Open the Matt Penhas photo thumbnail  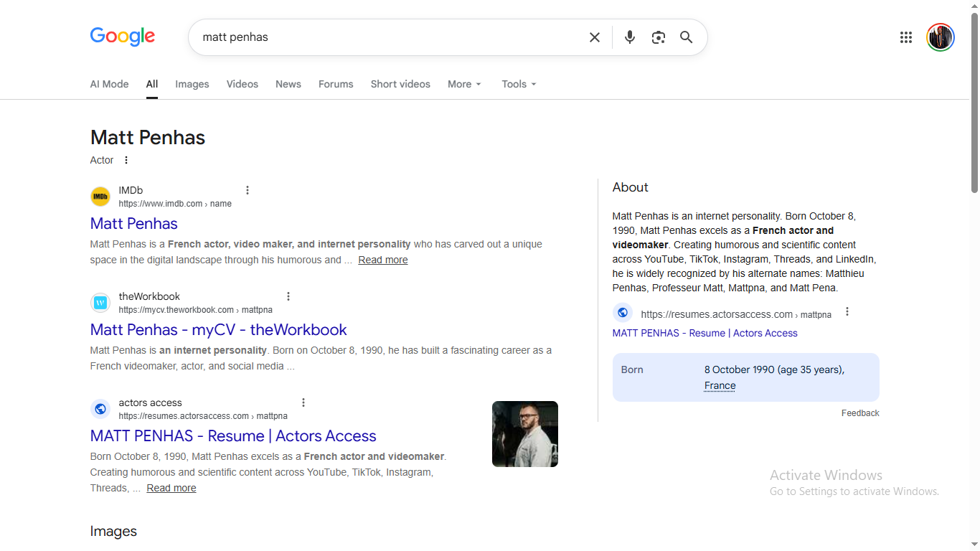(x=525, y=434)
